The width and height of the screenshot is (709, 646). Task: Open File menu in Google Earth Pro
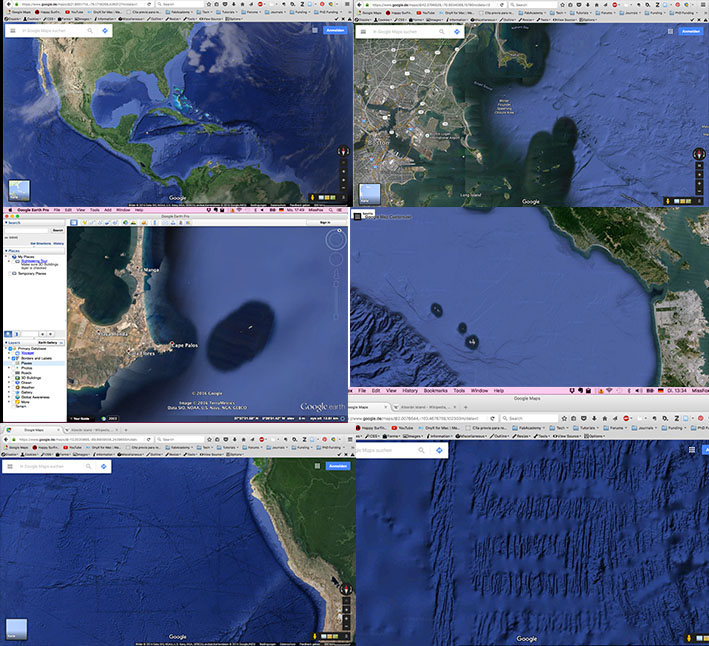click(57, 210)
